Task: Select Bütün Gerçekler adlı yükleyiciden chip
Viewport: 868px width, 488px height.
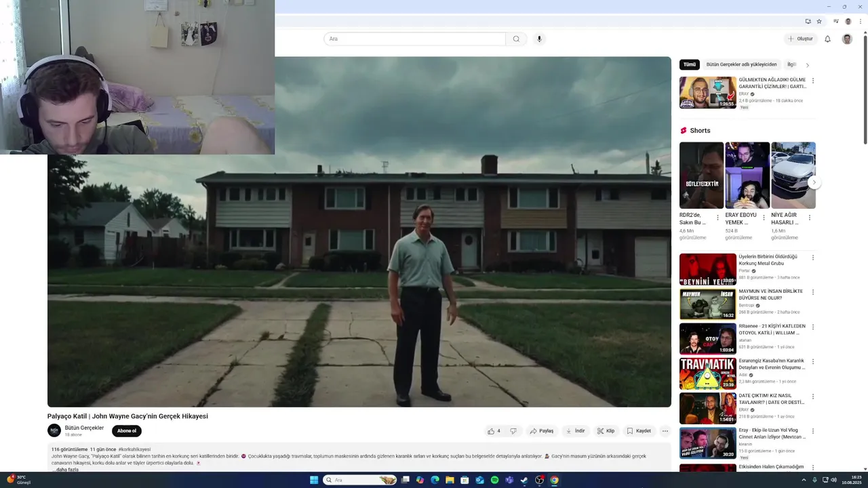Action: [x=741, y=64]
